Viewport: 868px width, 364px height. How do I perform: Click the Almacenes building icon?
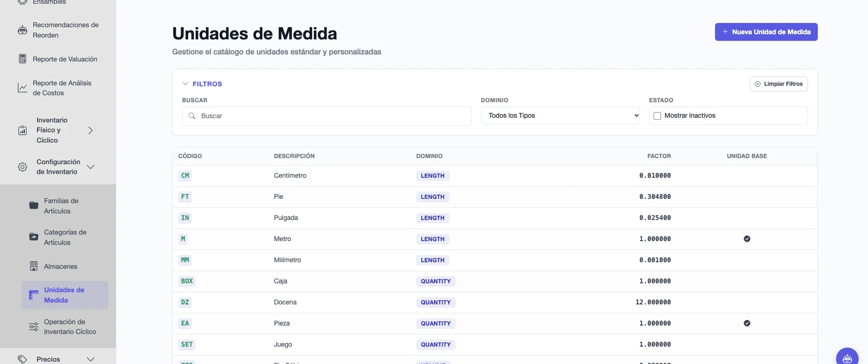pyautogui.click(x=34, y=266)
